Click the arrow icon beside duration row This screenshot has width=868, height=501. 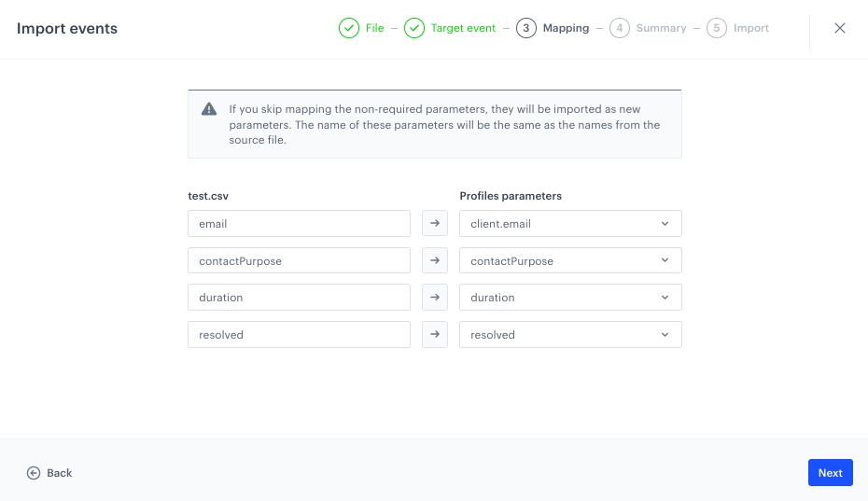[x=435, y=298]
